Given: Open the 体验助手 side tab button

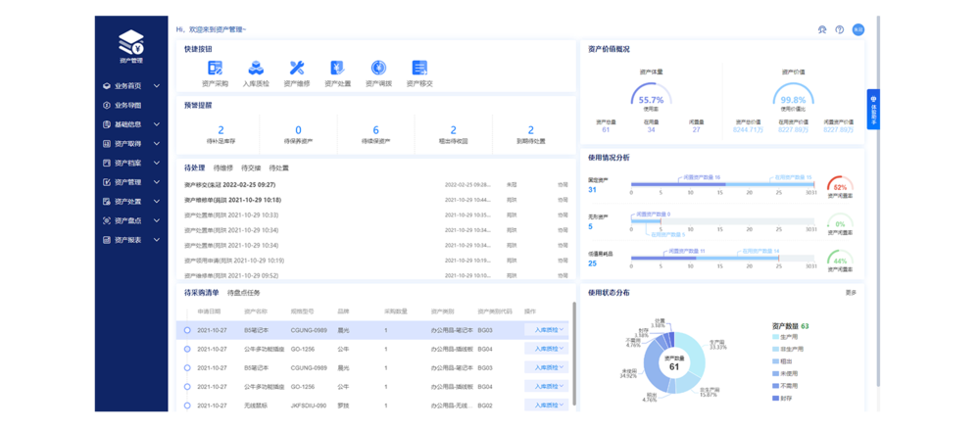Looking at the screenshot, I should pyautogui.click(x=873, y=110).
